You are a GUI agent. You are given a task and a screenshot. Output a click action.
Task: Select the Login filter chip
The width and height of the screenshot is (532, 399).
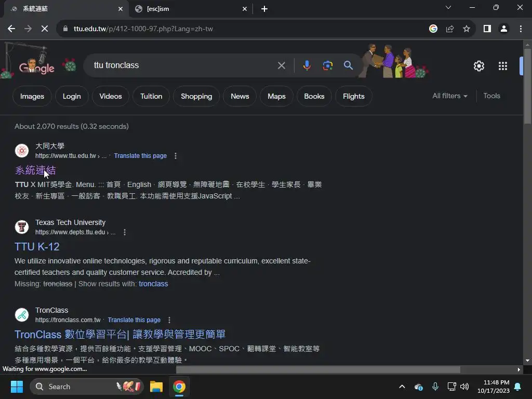coord(72,96)
